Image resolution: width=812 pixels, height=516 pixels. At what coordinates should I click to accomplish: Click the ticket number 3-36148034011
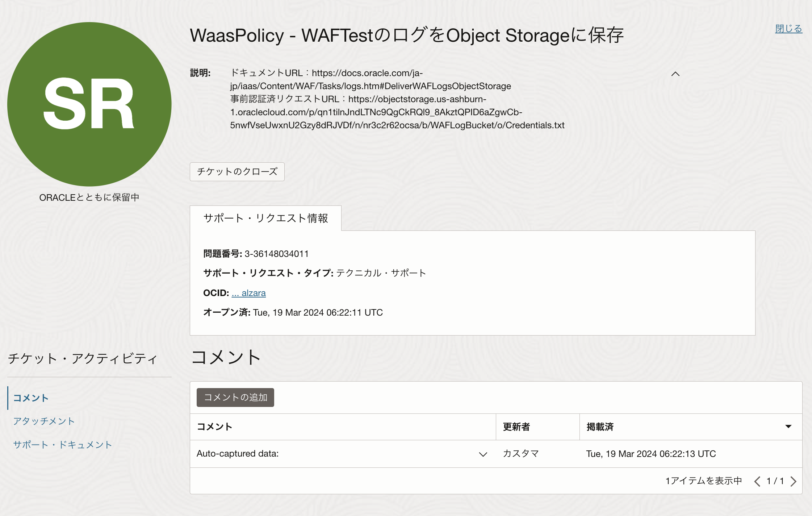click(x=276, y=254)
